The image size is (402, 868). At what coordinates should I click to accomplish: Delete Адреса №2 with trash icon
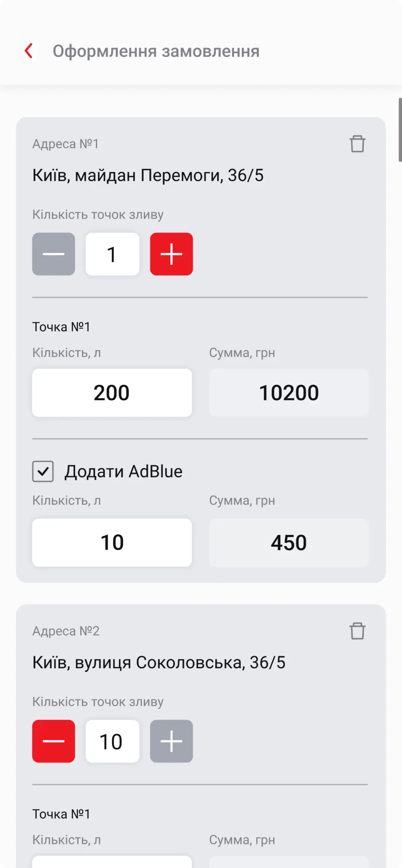pos(357,631)
